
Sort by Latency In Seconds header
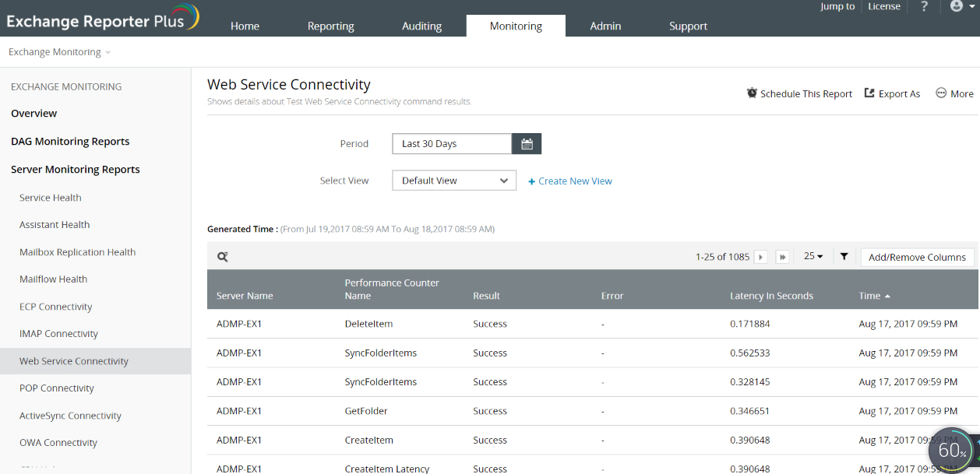tap(771, 296)
